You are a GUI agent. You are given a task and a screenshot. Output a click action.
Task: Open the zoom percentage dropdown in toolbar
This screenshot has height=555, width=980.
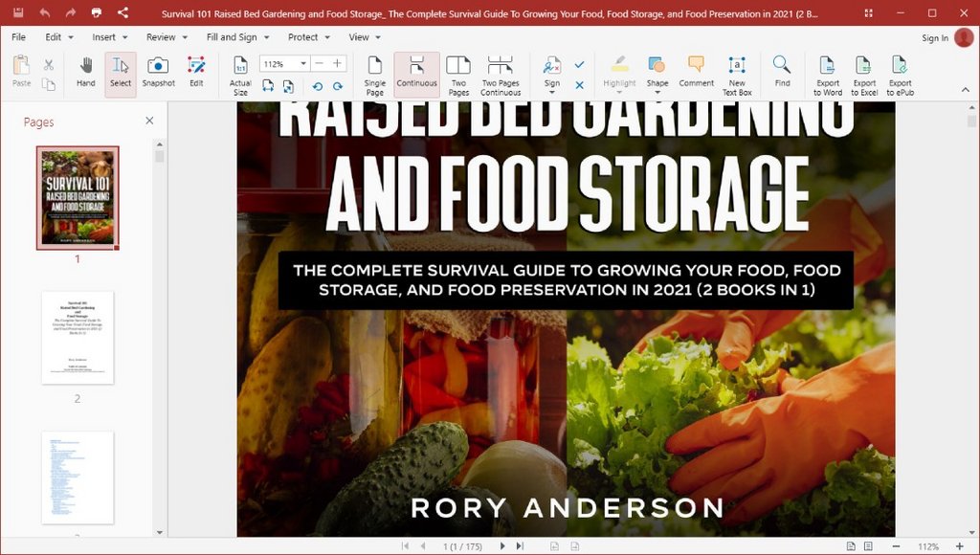[x=303, y=64]
